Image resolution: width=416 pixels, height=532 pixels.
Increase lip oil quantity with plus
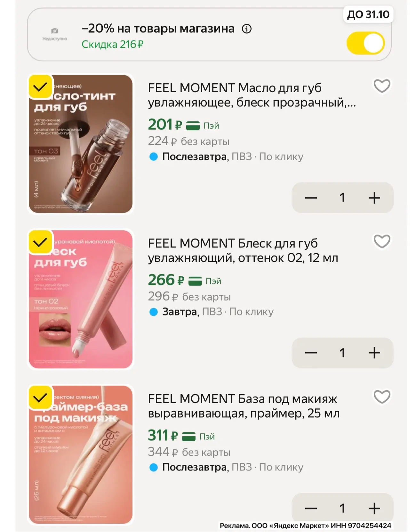pyautogui.click(x=374, y=198)
